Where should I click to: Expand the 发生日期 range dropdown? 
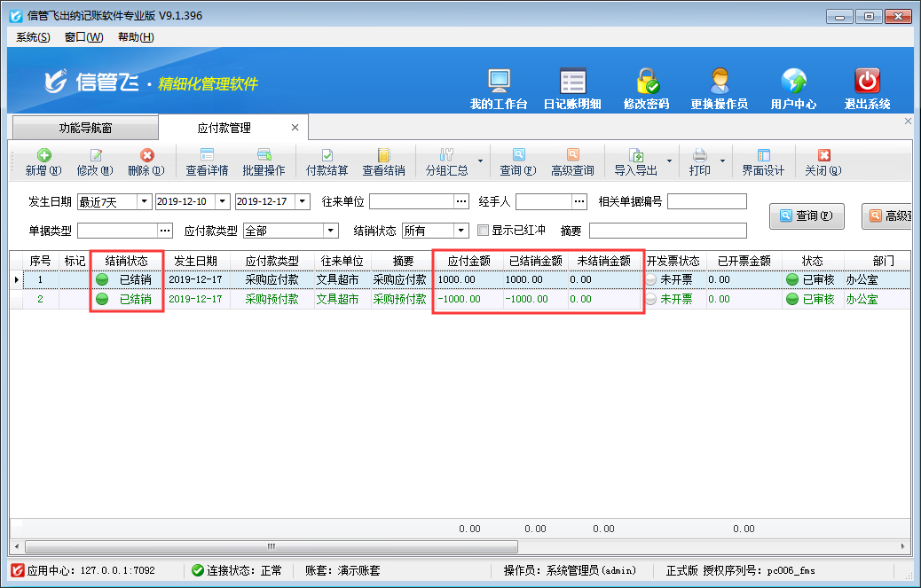tap(144, 201)
